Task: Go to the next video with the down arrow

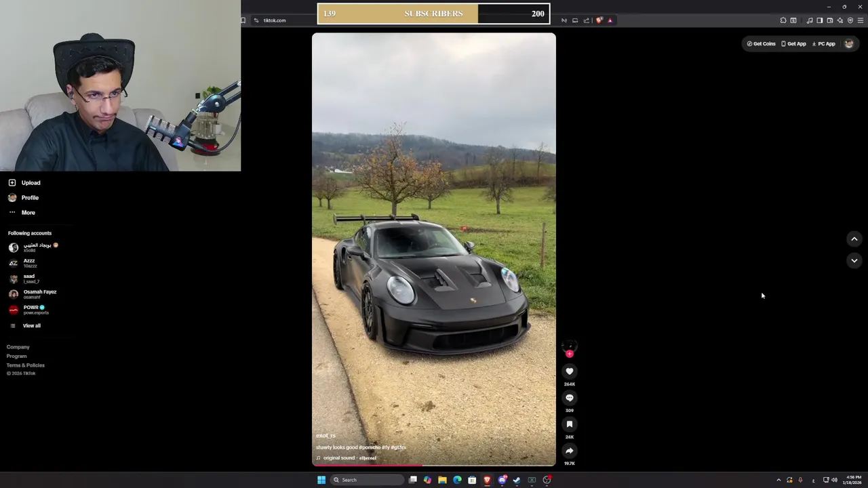Action: (x=854, y=260)
